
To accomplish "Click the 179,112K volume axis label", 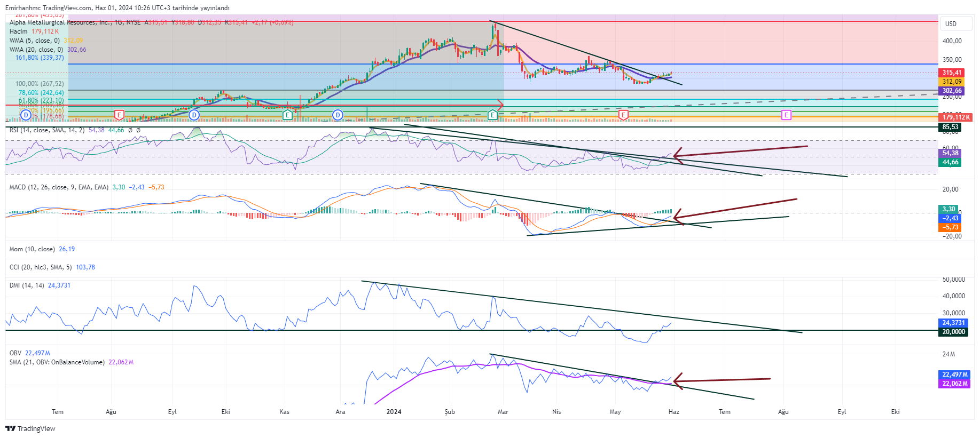I will pos(955,117).
